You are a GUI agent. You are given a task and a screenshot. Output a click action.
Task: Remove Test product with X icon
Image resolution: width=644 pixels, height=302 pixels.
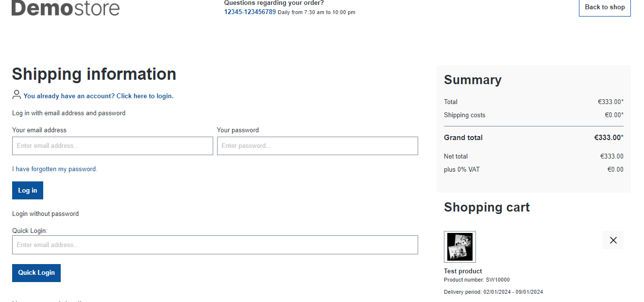pyautogui.click(x=613, y=240)
